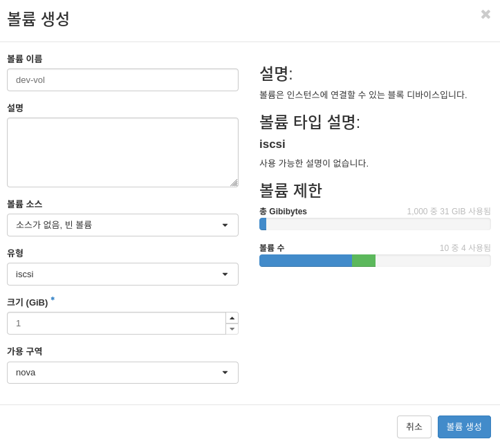Click the '1,000 중 31 GIB 사용됨' text

tap(449, 212)
